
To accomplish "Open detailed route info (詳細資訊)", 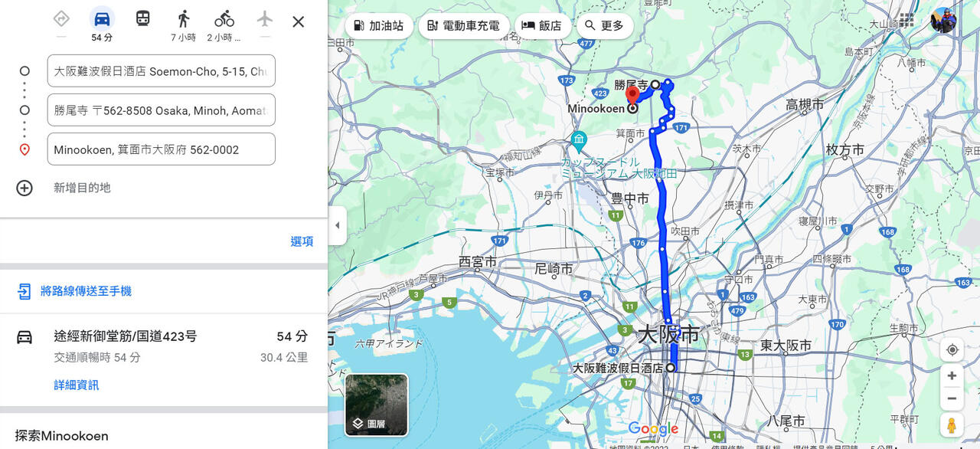I will tap(77, 385).
